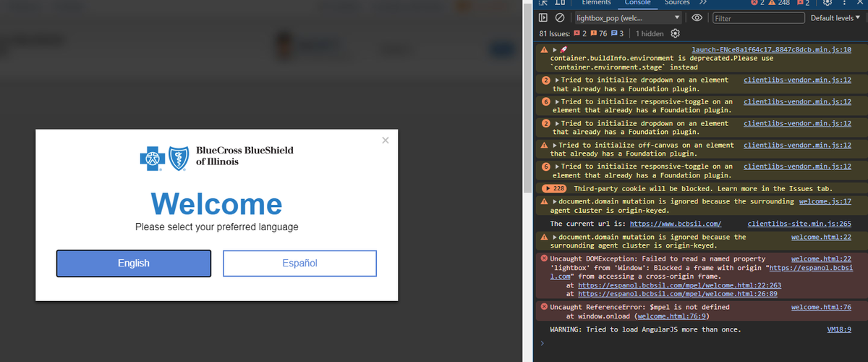Click the red 2 issues badge in issues bar
Viewport: 868px width, 362px height.
(580, 33)
